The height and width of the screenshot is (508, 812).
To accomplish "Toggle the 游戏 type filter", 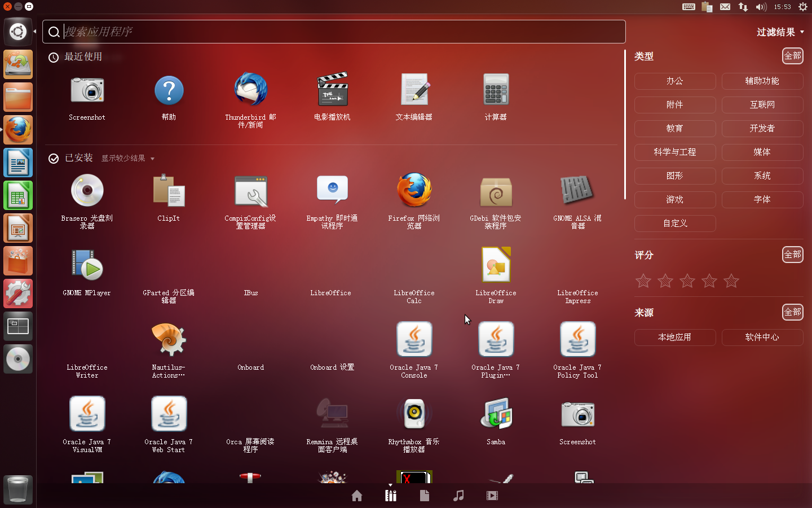I will tap(675, 200).
